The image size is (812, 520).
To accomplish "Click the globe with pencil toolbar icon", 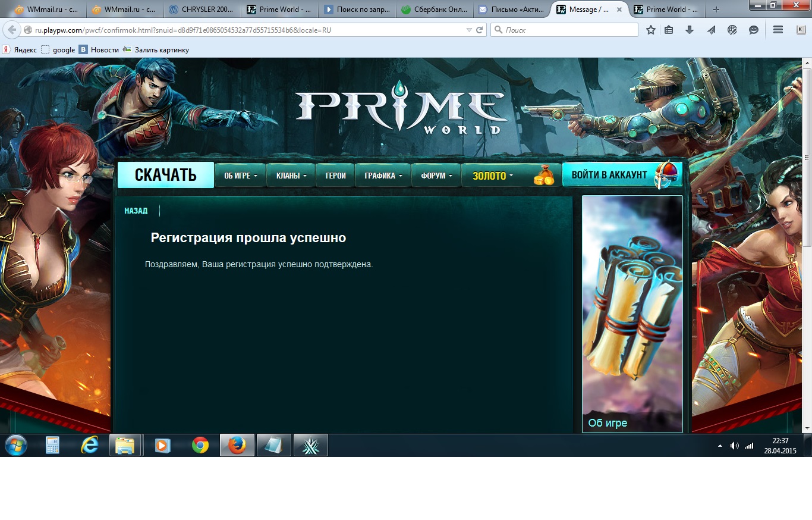I will pos(732,30).
